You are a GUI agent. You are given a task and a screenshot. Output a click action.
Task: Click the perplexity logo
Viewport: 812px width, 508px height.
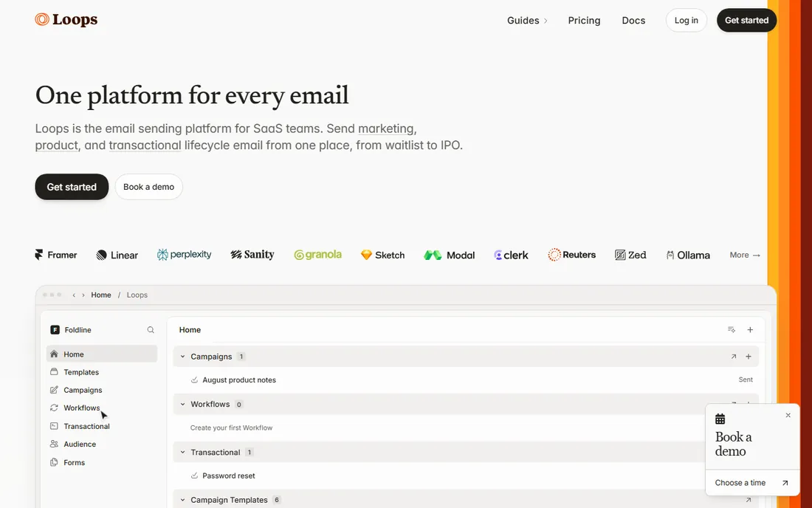185,254
